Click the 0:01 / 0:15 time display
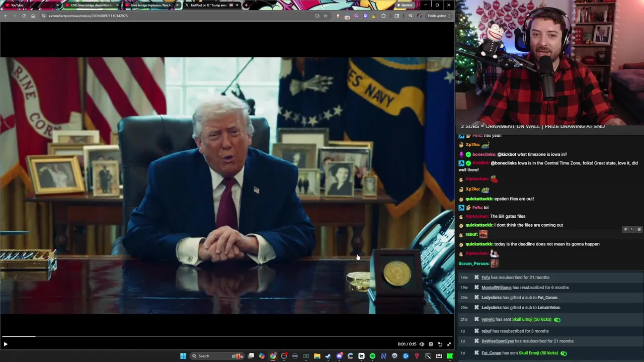The height and width of the screenshot is (362, 644). [407, 344]
